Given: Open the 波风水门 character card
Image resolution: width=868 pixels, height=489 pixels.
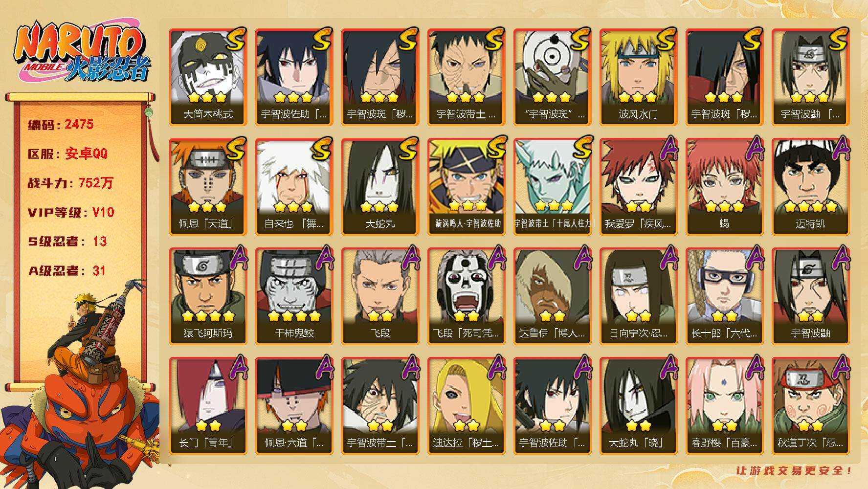Looking at the screenshot, I should 639,77.
